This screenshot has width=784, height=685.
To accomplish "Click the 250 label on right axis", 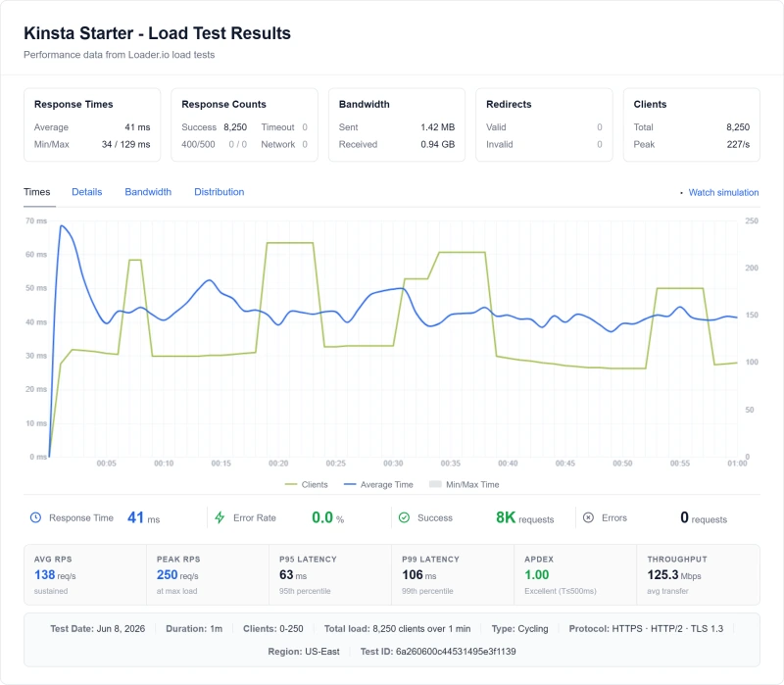I will coord(752,220).
